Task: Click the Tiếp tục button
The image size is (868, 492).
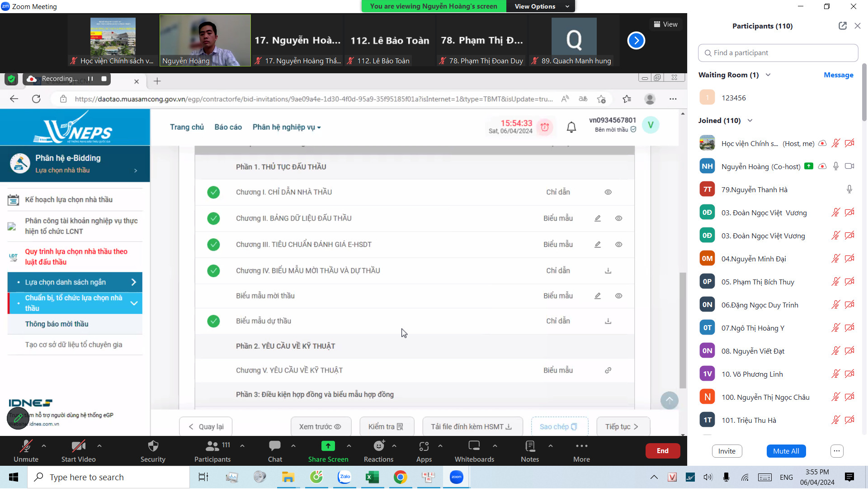Action: point(623,426)
